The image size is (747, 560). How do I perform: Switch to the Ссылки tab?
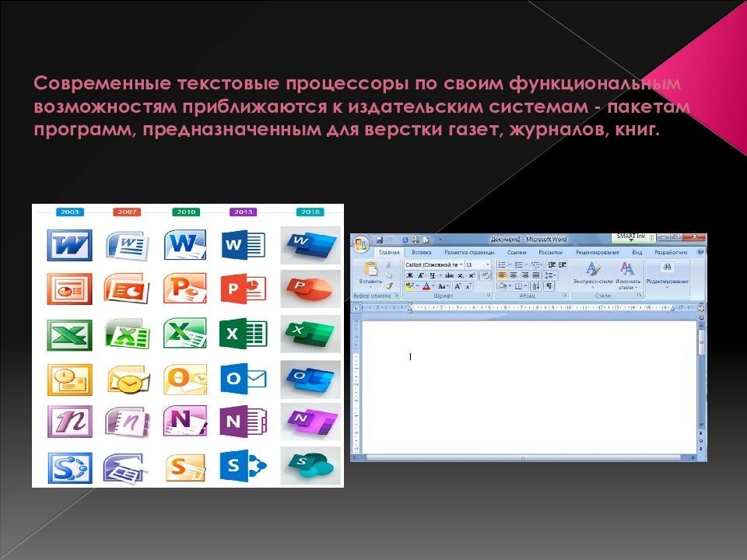point(517,252)
